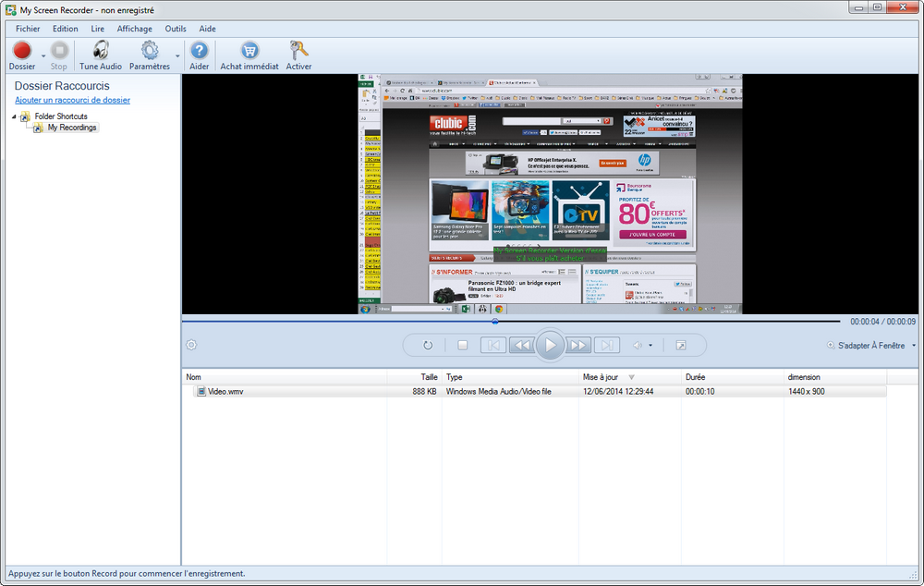Open the Paramètres dropdown arrow
The height and width of the screenshot is (586, 924).
click(177, 55)
